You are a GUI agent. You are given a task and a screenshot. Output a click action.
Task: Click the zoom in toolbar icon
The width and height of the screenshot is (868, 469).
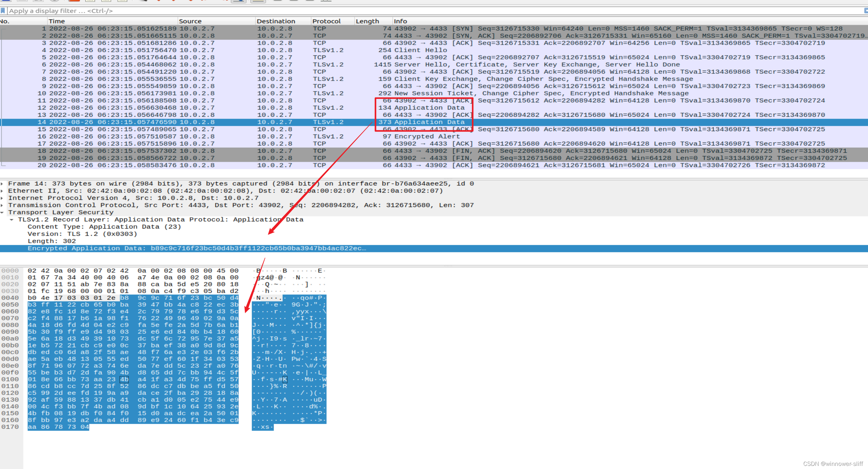coord(277,1)
